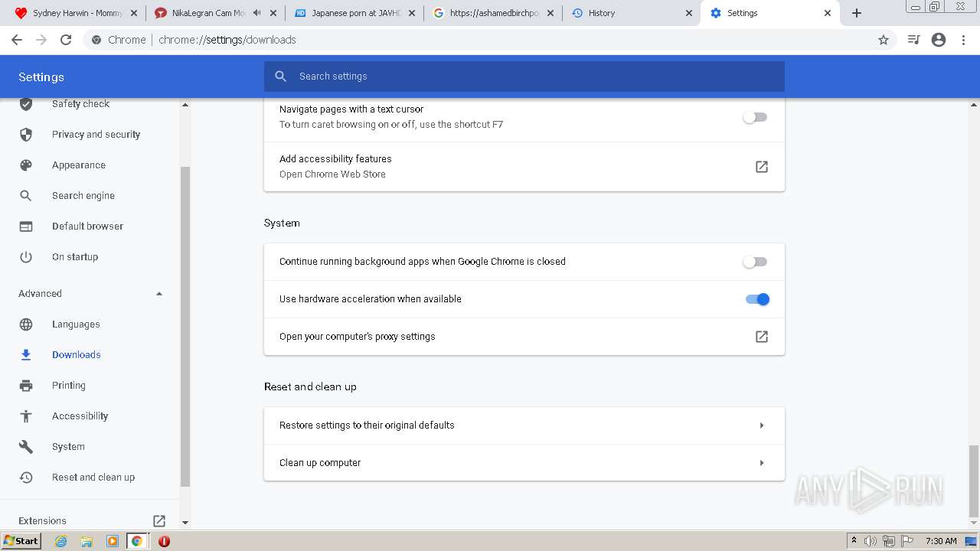Image resolution: width=980 pixels, height=551 pixels.
Task: Open the Extensions sidebar entry
Action: tap(42, 521)
